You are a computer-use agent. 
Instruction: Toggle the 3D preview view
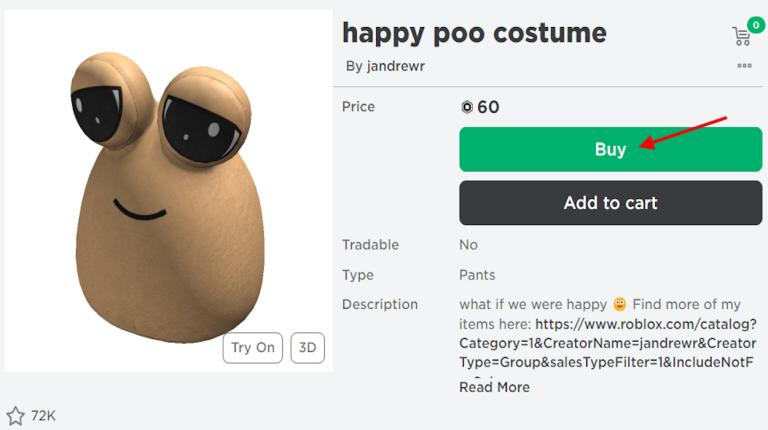tap(308, 348)
